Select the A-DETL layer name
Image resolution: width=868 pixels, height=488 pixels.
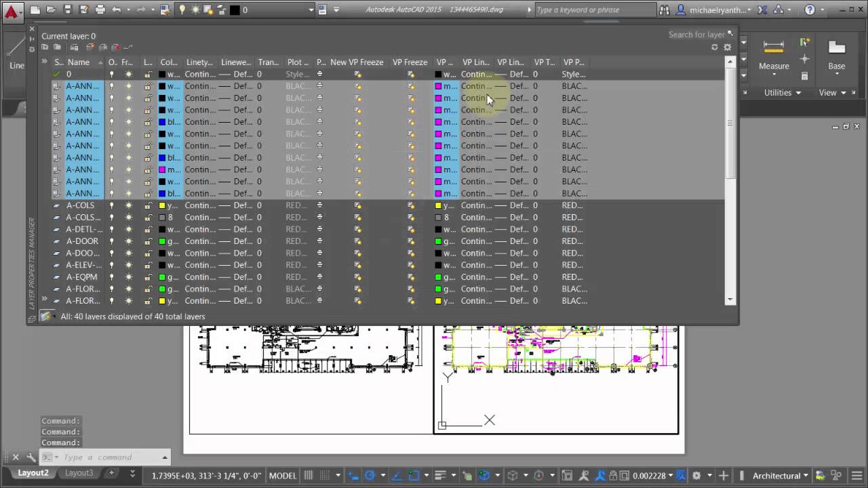click(84, 229)
